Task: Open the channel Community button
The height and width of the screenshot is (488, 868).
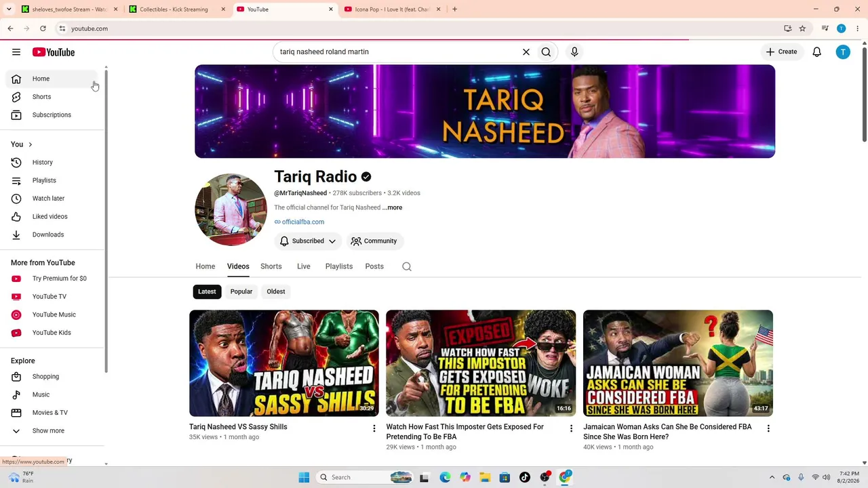Action: [374, 241]
